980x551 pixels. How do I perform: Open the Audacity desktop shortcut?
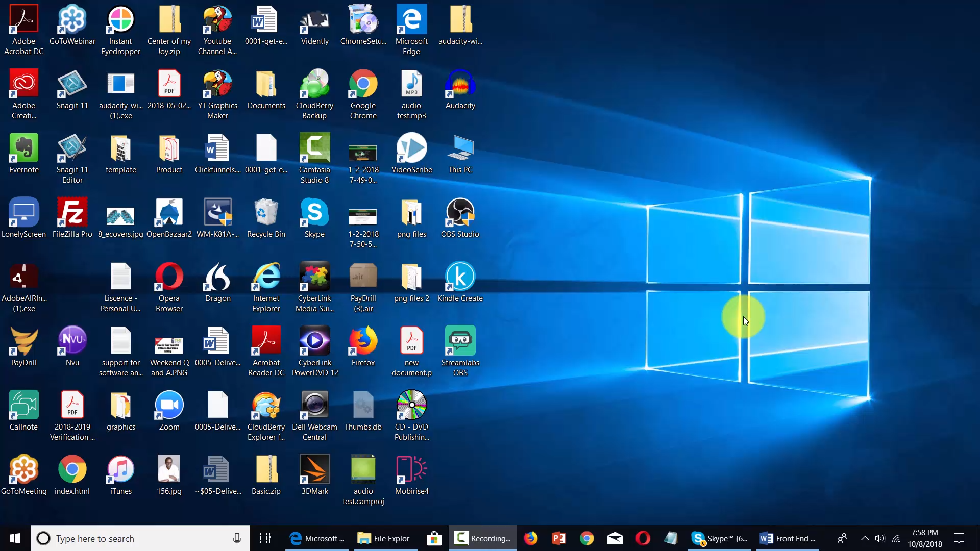[x=460, y=89]
